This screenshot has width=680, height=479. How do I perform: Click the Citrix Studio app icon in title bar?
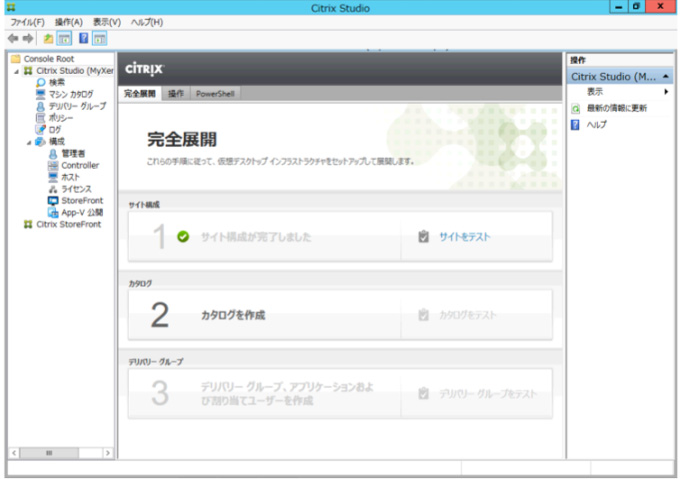tap(12, 7)
